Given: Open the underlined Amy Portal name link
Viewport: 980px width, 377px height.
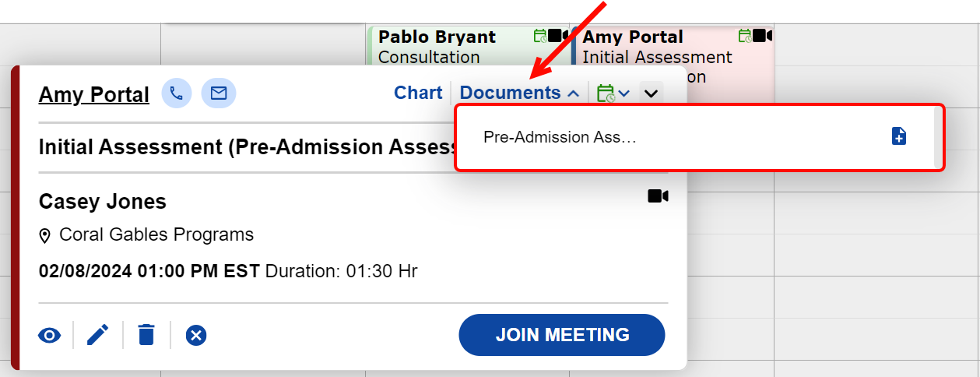Looking at the screenshot, I should pyautogui.click(x=93, y=94).
